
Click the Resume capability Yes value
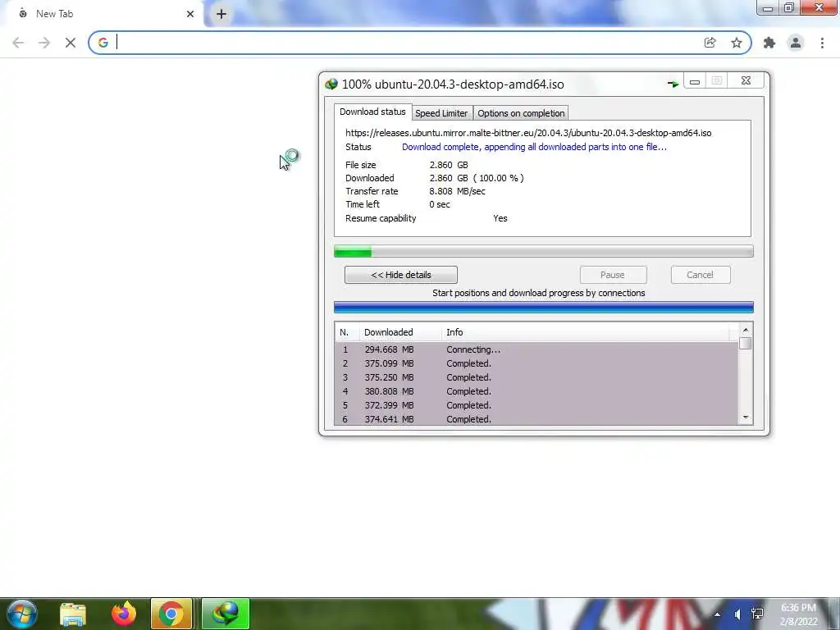500,218
